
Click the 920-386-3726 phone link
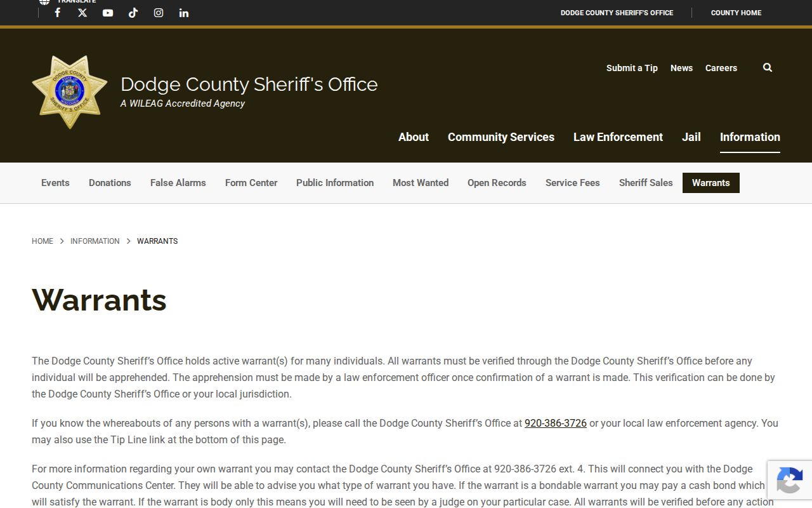click(x=556, y=424)
